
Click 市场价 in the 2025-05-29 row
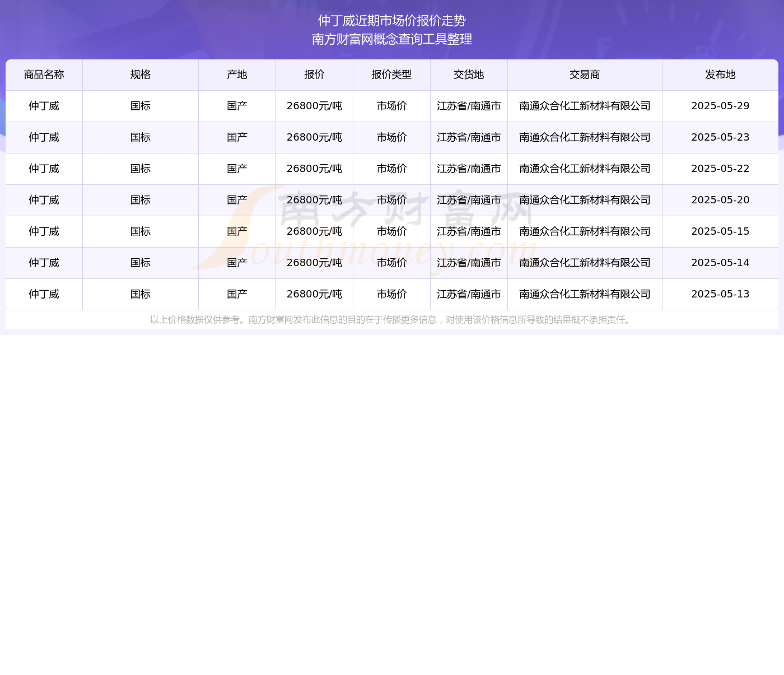pyautogui.click(x=391, y=106)
